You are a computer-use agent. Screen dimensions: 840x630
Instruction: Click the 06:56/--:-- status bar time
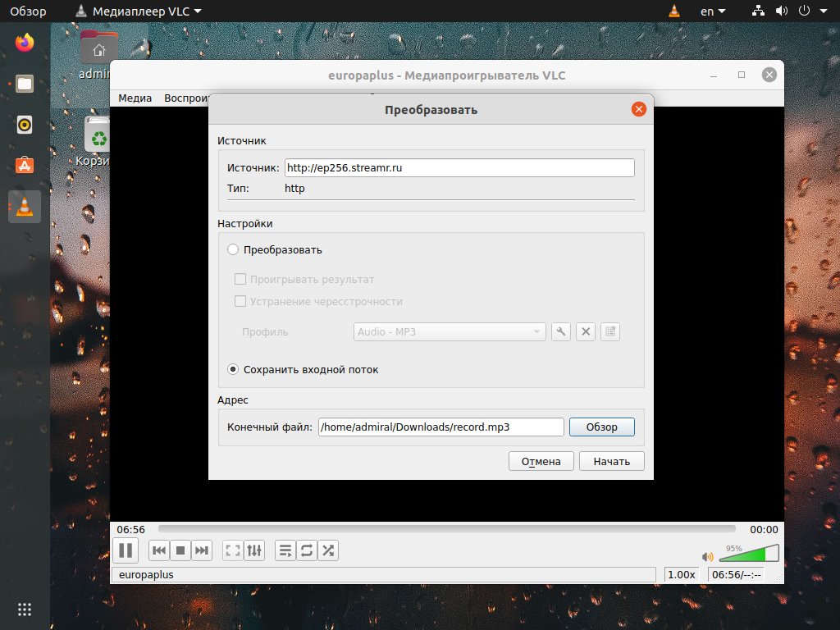737,574
